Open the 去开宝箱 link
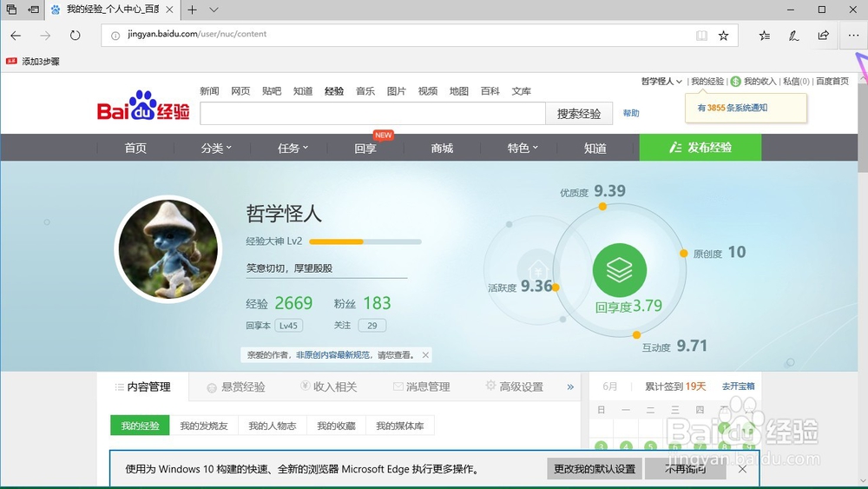This screenshot has height=489, width=868. [x=738, y=386]
